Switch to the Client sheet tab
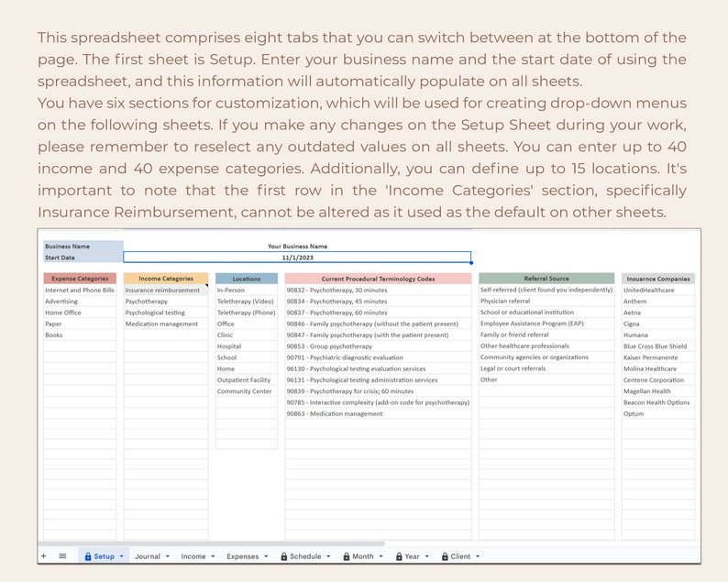This screenshot has height=582, width=728. [460, 556]
